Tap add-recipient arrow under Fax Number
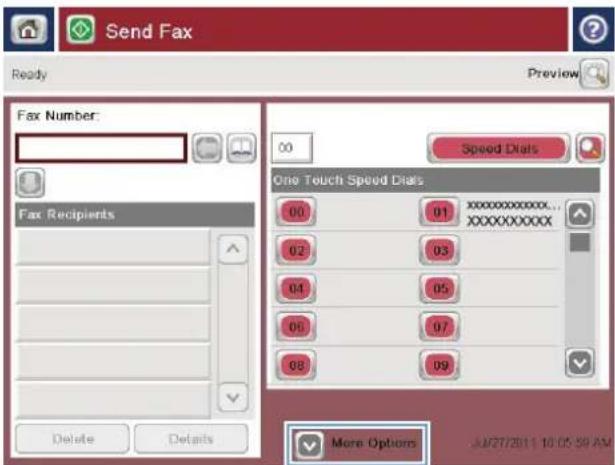Image resolution: width=615 pixels, height=465 pixels. click(30, 183)
